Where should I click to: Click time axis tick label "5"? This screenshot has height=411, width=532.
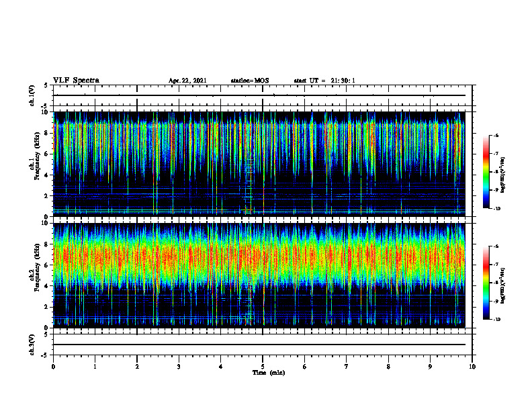point(263,367)
